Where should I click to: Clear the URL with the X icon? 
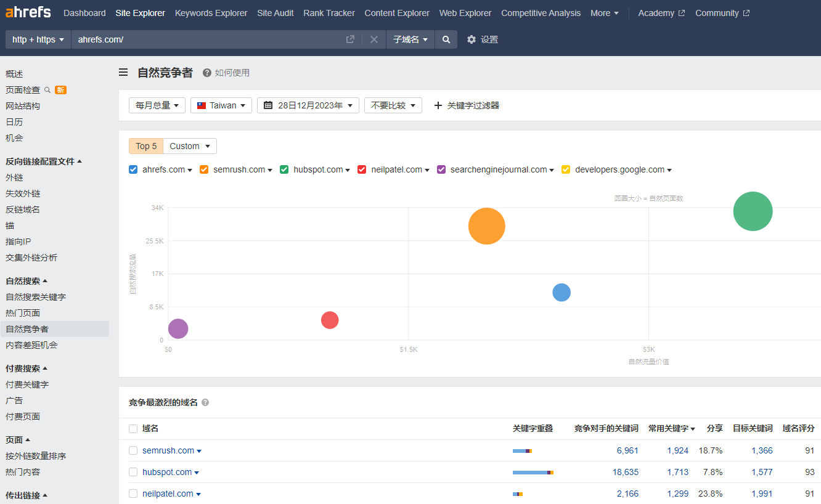point(374,39)
